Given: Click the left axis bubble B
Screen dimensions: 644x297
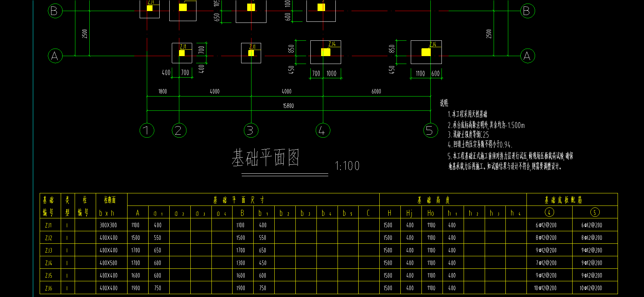Looking at the screenshot, I should coord(55,11).
